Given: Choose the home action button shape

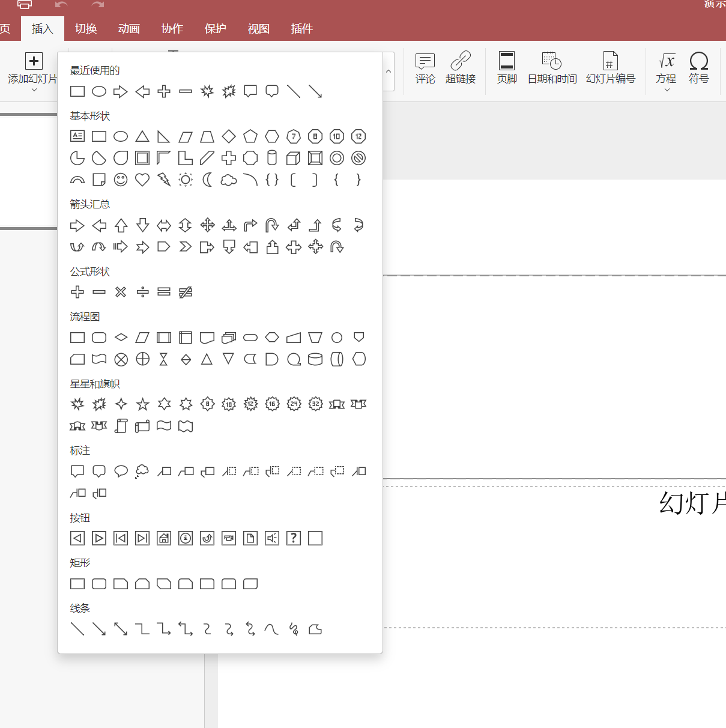Looking at the screenshot, I should click(x=164, y=538).
